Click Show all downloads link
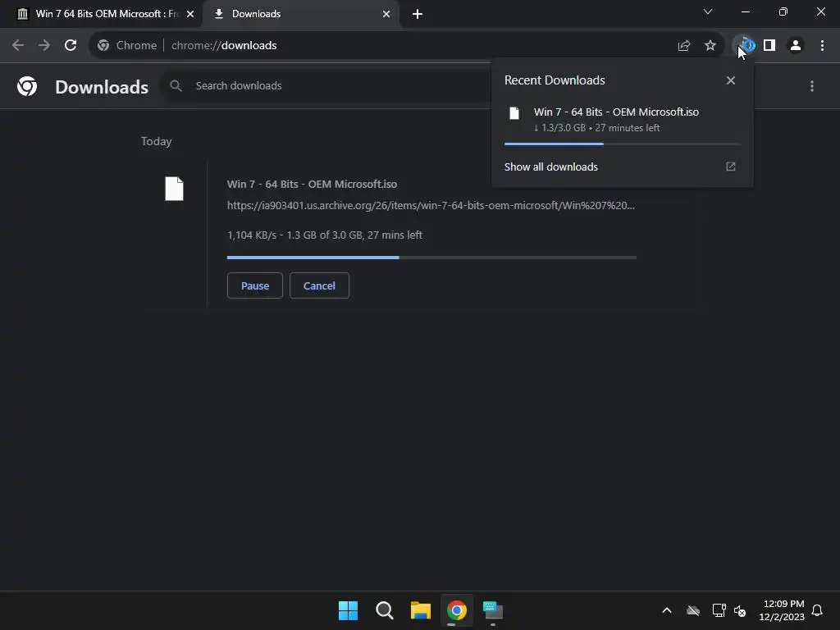 550,167
